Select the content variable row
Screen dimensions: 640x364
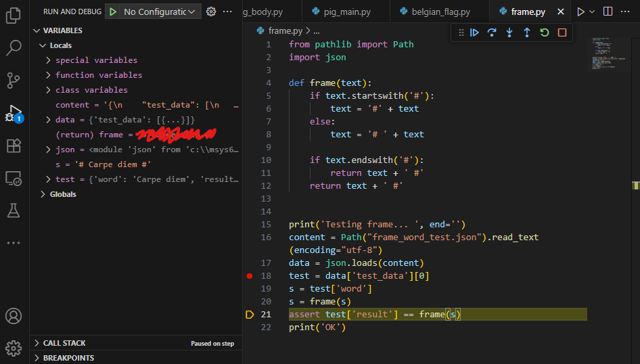(x=137, y=105)
